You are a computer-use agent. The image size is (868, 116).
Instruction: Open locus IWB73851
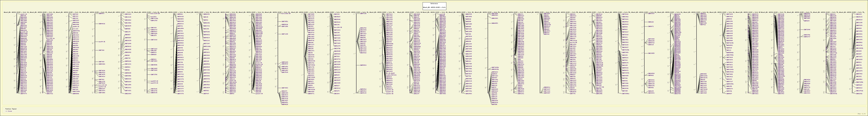coord(284,21)
